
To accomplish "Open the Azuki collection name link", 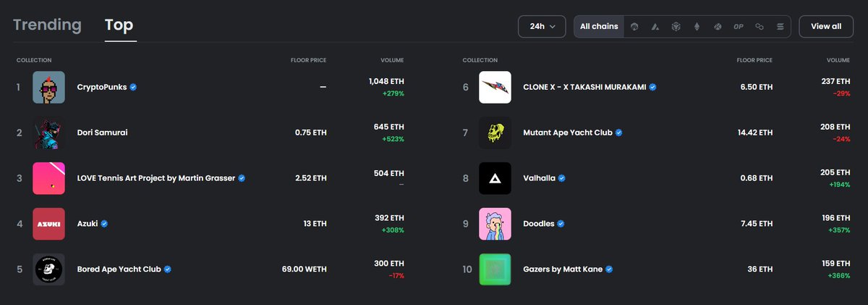I will (x=88, y=224).
